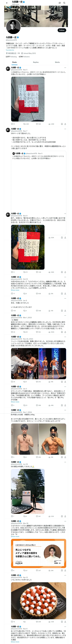Viewport: 72px width, 644px height.
Task: Expand the Oct 31 post with Show more
Action: [15, 290]
